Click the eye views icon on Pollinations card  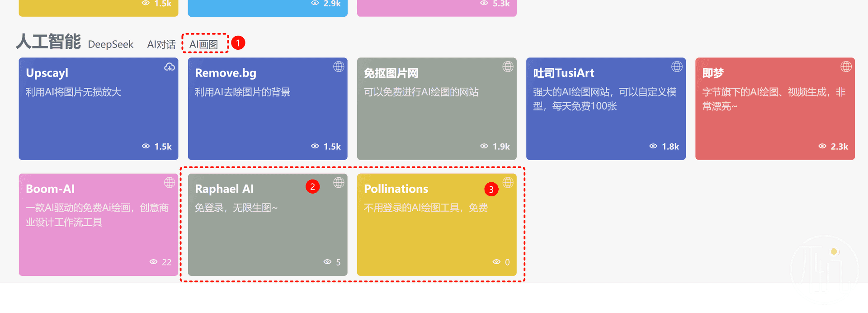pos(496,262)
